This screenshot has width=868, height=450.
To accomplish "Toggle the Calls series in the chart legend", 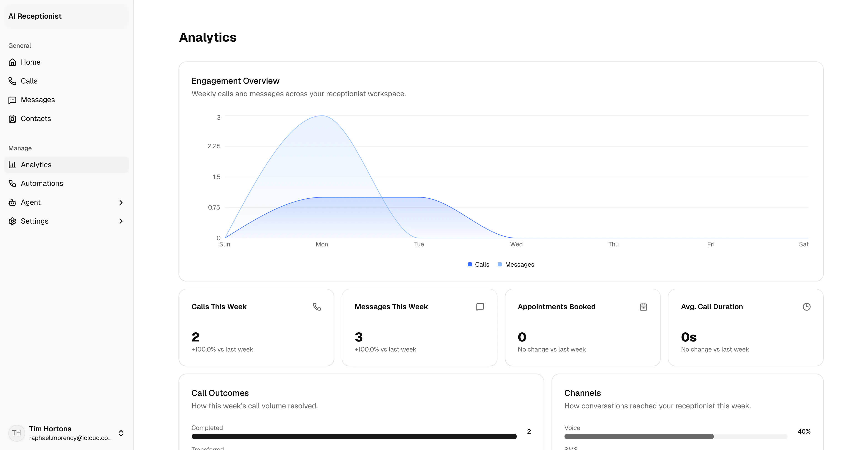I will (x=478, y=265).
